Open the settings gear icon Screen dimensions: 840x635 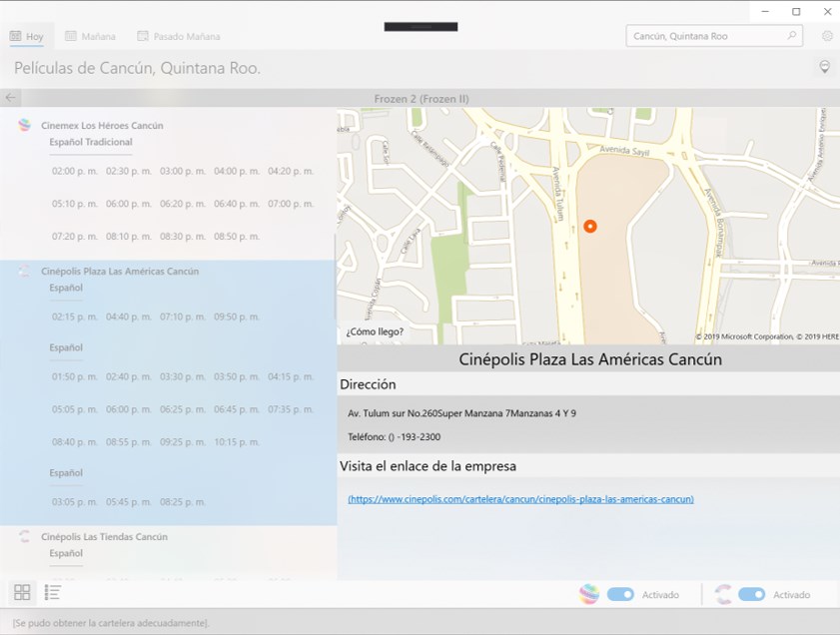click(x=827, y=36)
